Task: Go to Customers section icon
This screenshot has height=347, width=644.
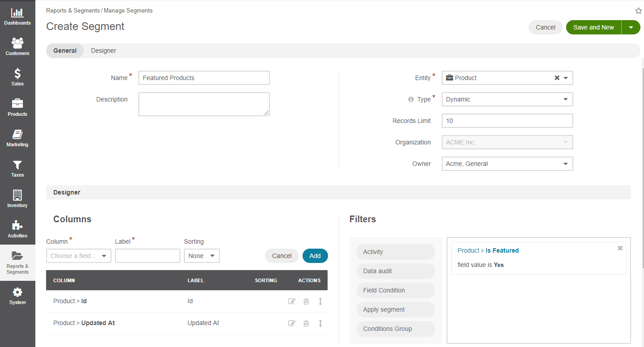Action: coord(17,47)
